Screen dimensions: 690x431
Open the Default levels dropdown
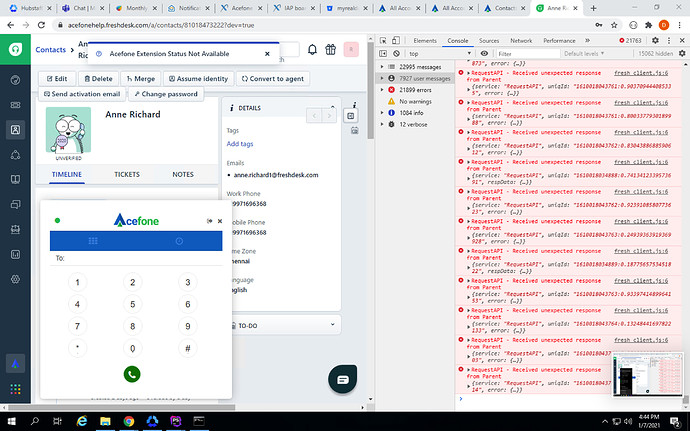(584, 54)
